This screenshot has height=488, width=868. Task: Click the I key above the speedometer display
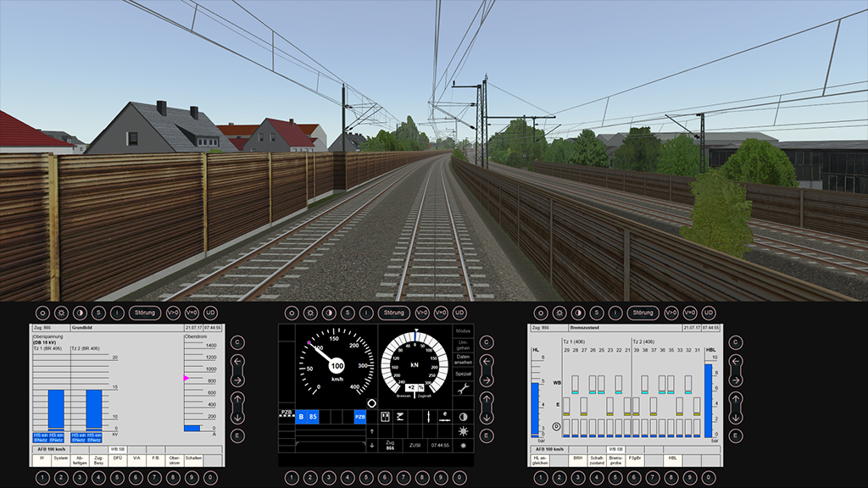point(366,313)
